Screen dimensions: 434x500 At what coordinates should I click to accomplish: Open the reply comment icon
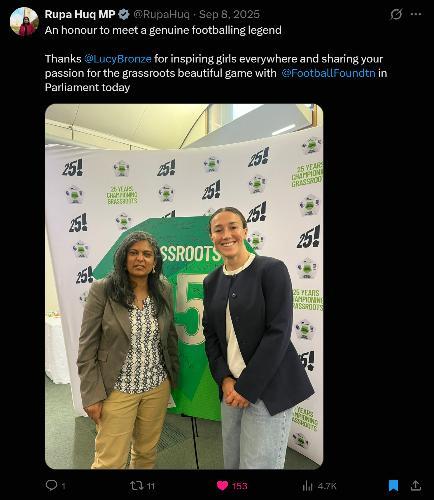tap(51, 485)
